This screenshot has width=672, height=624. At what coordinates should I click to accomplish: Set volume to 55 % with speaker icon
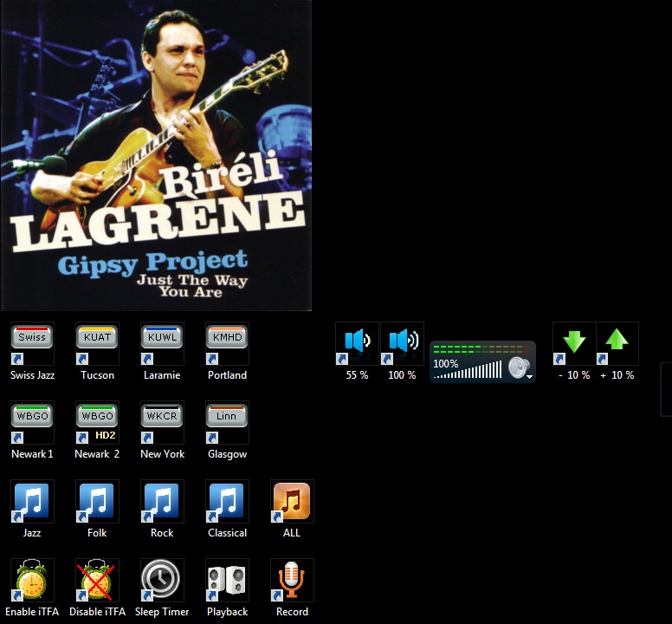(x=357, y=343)
